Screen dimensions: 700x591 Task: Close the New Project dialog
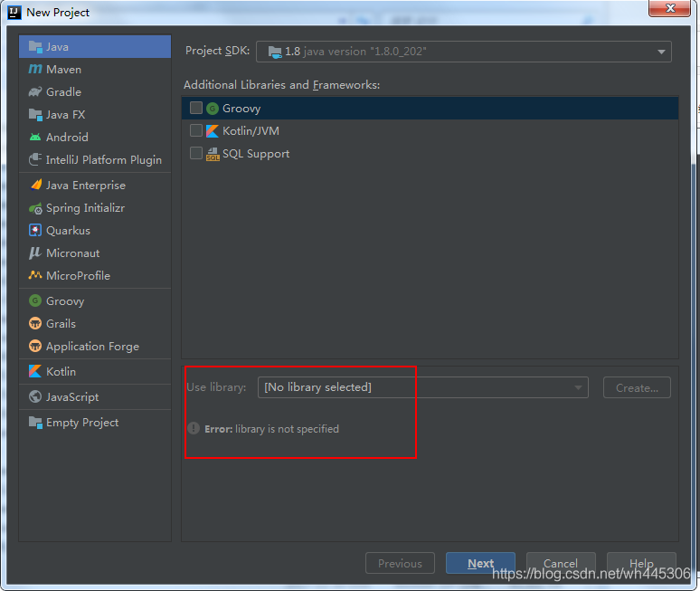point(669,8)
